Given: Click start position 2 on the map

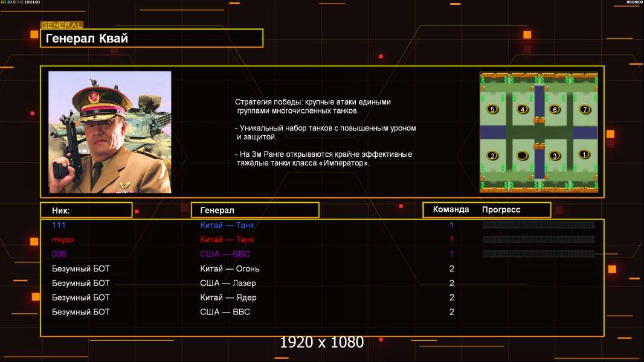Looking at the screenshot, I should pos(492,156).
